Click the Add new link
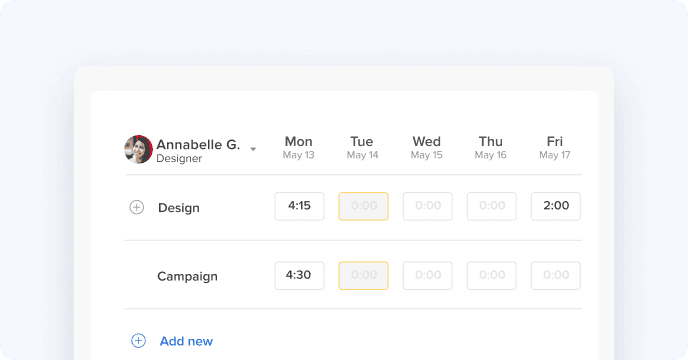 pos(186,341)
